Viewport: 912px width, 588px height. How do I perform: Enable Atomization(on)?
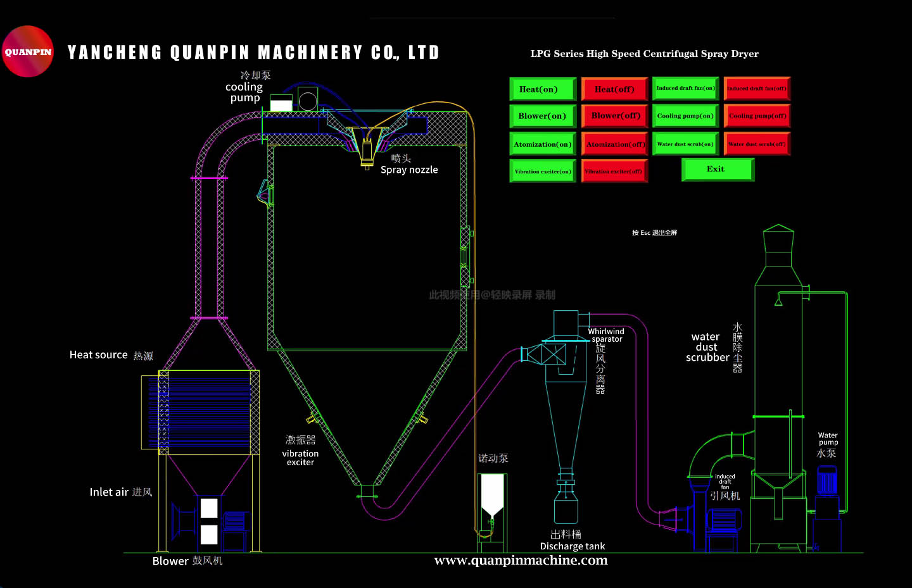point(543,144)
